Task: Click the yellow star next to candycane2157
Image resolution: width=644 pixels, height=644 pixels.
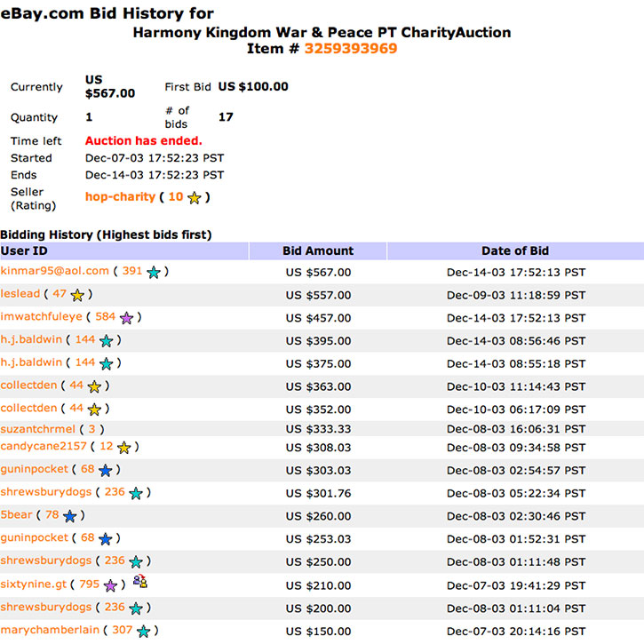Action: [x=124, y=448]
